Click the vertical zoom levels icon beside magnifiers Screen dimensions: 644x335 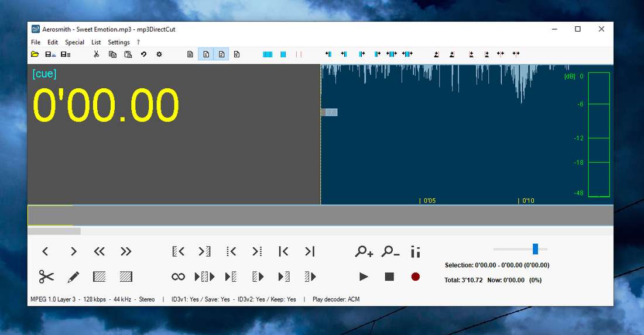[x=416, y=251]
